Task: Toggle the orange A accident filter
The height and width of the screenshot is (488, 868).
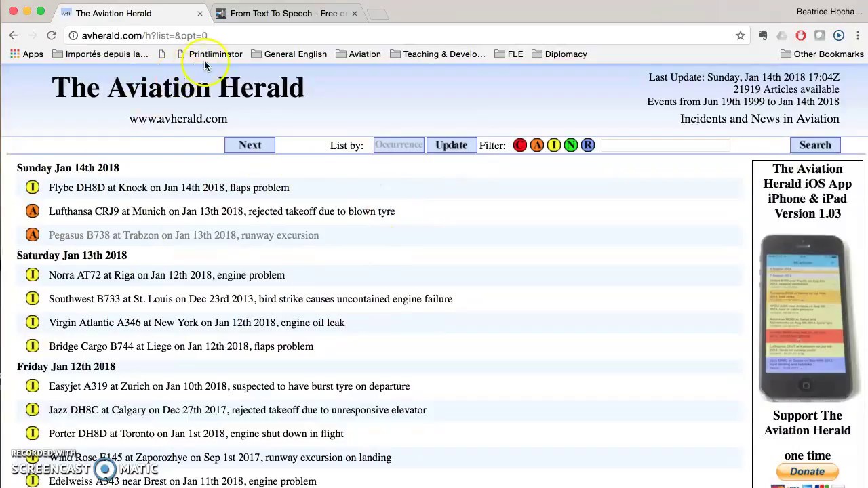Action: tap(537, 145)
